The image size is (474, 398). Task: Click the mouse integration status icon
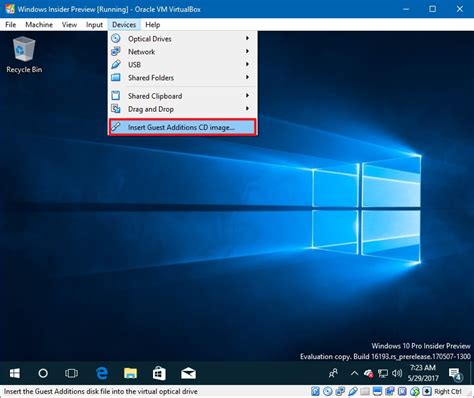[x=414, y=391]
